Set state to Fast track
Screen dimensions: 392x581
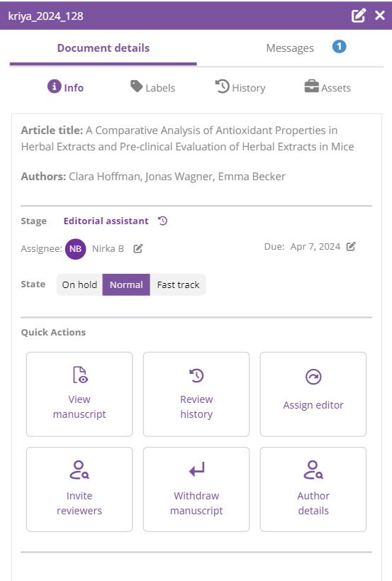pyautogui.click(x=178, y=284)
